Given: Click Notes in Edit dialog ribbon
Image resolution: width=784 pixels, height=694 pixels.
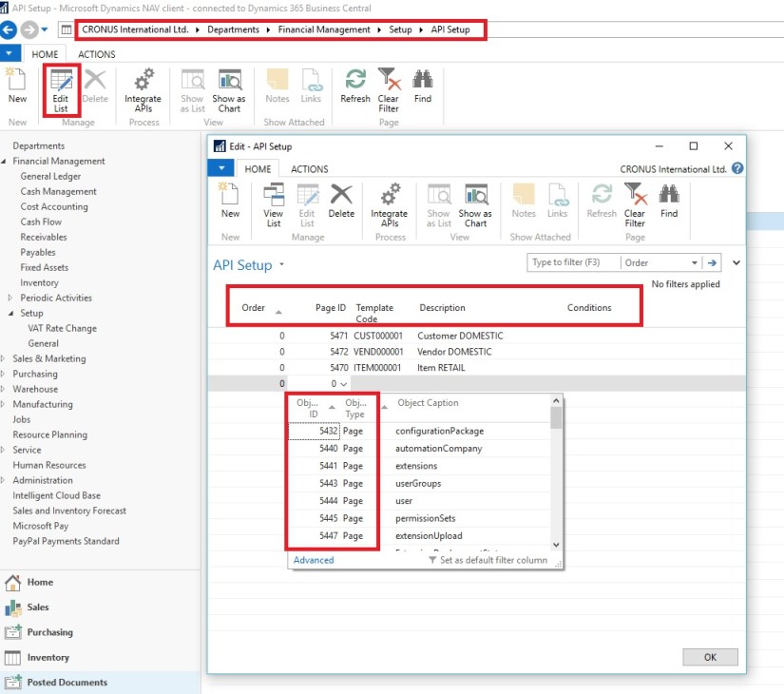Looking at the screenshot, I should tap(524, 201).
